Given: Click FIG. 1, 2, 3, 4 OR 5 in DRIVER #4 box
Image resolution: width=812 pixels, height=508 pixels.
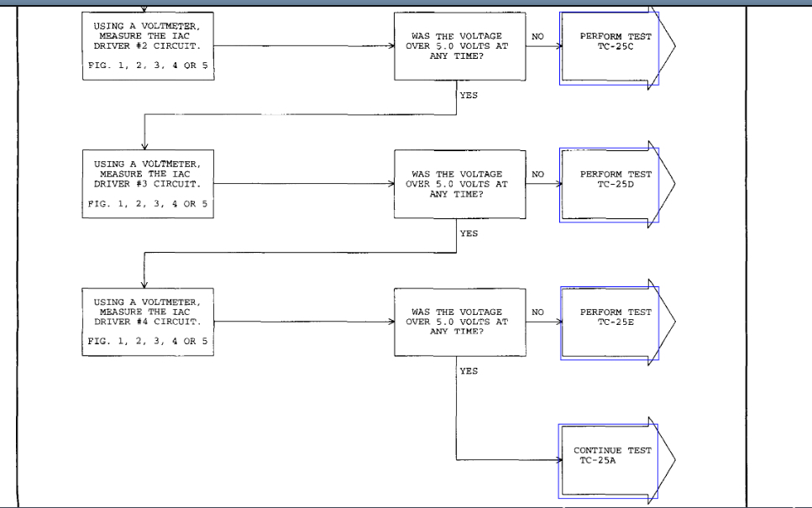Looking at the screenshot, I should (148, 341).
